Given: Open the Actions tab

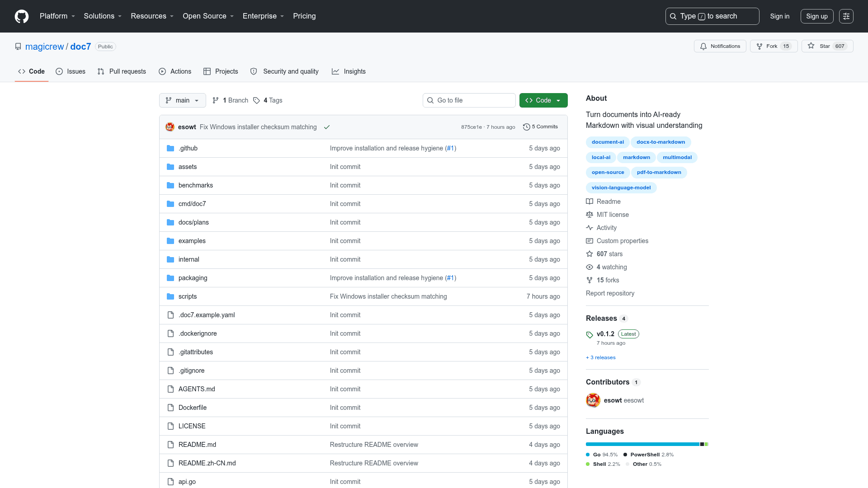Looking at the screenshot, I should (175, 71).
